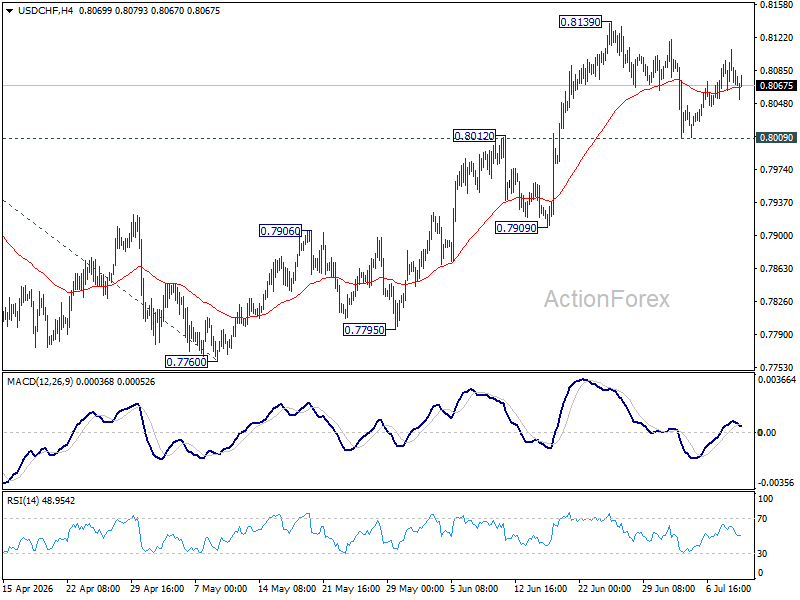Click the RSI 100 level axis label
800x600 pixels.
pos(765,498)
